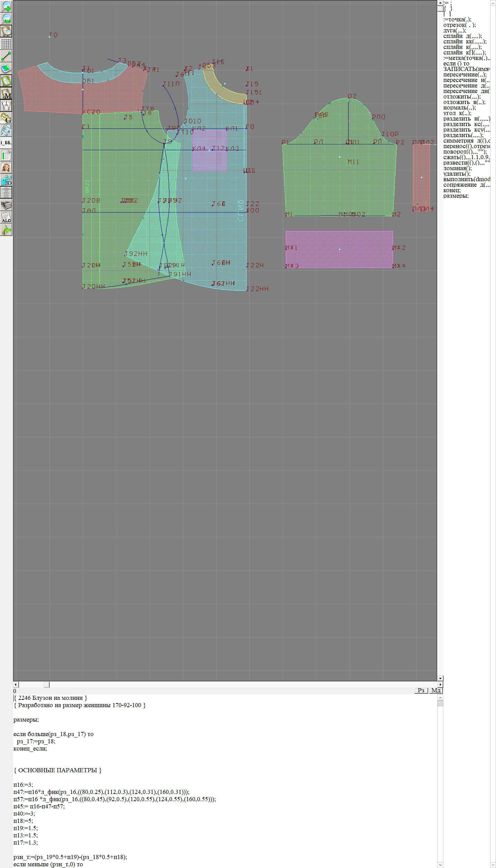
Task: Click the ALG algorithm document icon
Action: pyautogui.click(x=6, y=217)
